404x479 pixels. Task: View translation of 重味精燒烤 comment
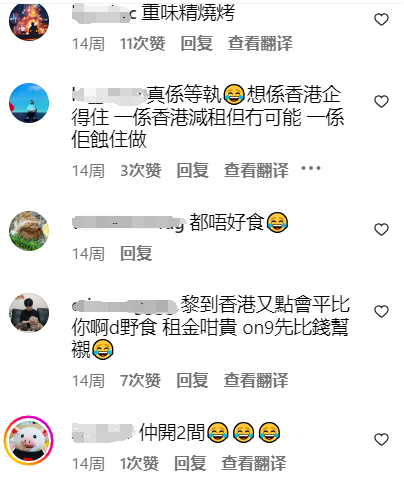point(260,44)
